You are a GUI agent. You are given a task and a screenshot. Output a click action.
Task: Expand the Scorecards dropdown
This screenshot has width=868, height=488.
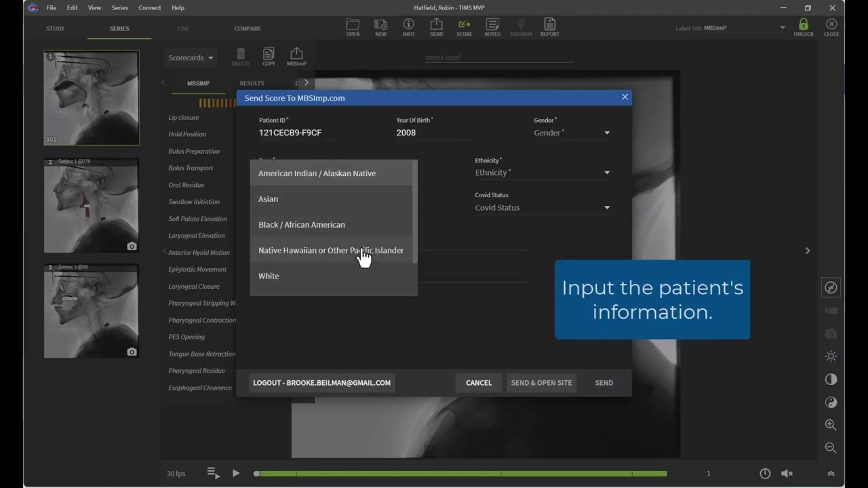coord(191,58)
